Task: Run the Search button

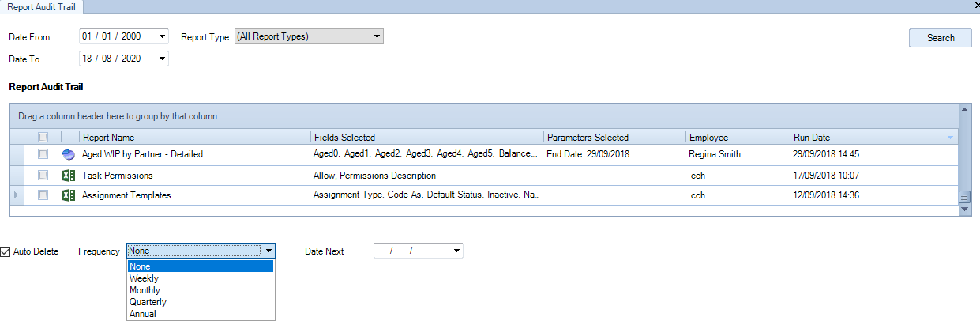Action: 941,37
